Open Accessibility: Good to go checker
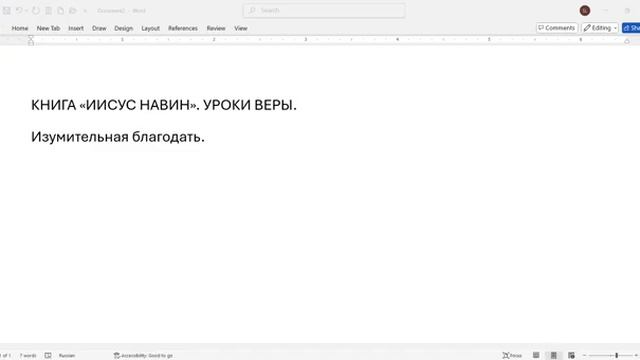 pyautogui.click(x=143, y=356)
